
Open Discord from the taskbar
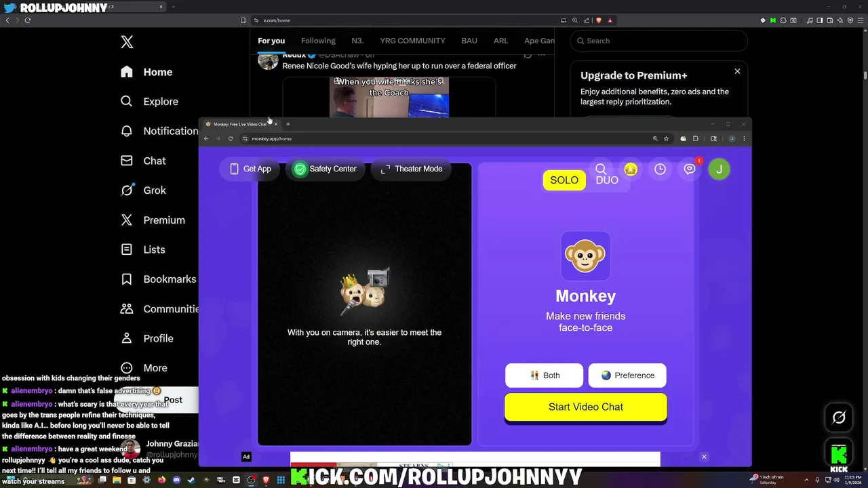177,481
